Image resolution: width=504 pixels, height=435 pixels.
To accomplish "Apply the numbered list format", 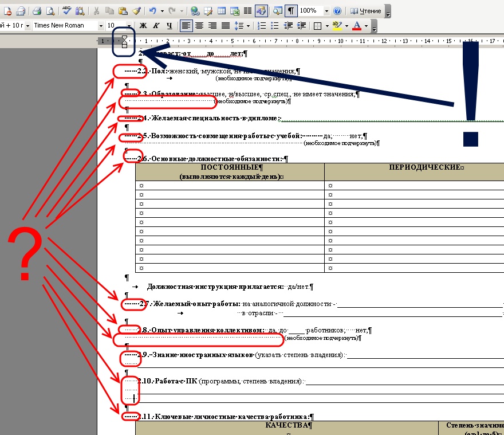I will 262,26.
